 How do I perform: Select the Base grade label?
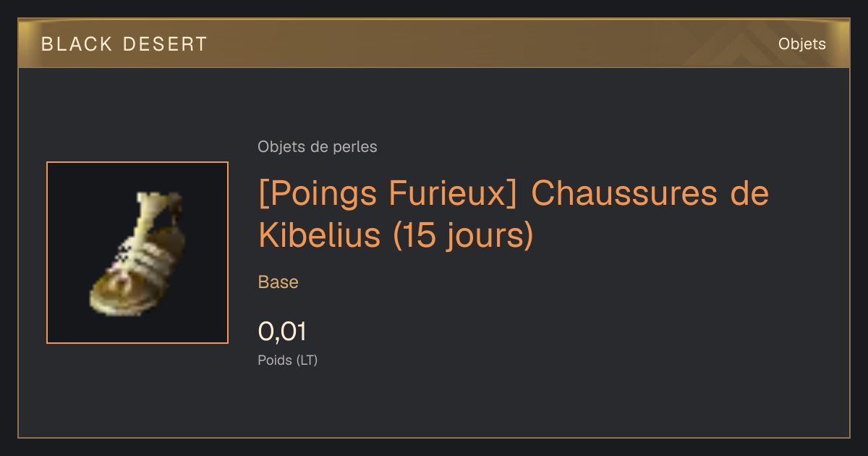(x=278, y=282)
